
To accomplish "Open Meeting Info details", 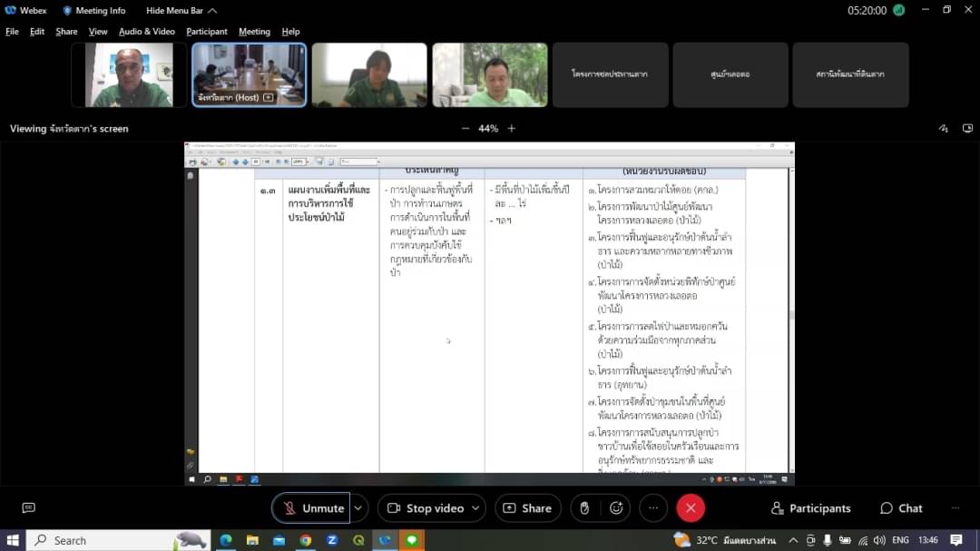I will pos(93,11).
